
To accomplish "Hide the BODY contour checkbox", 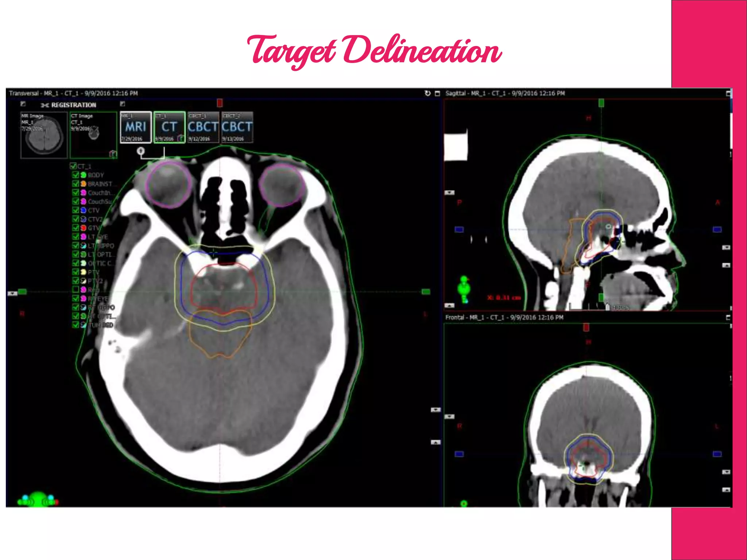I will (76, 175).
